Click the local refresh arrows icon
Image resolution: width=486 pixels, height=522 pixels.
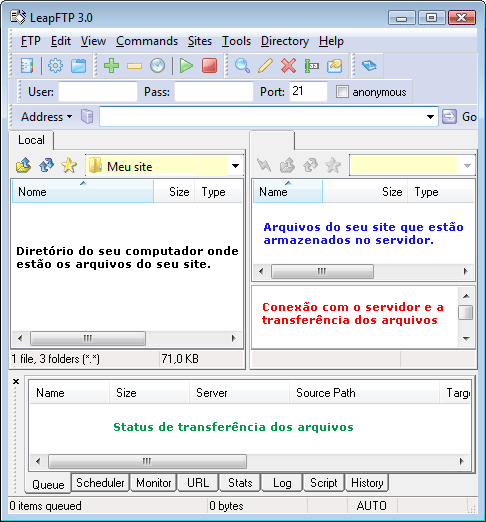pyautogui.click(x=46, y=165)
